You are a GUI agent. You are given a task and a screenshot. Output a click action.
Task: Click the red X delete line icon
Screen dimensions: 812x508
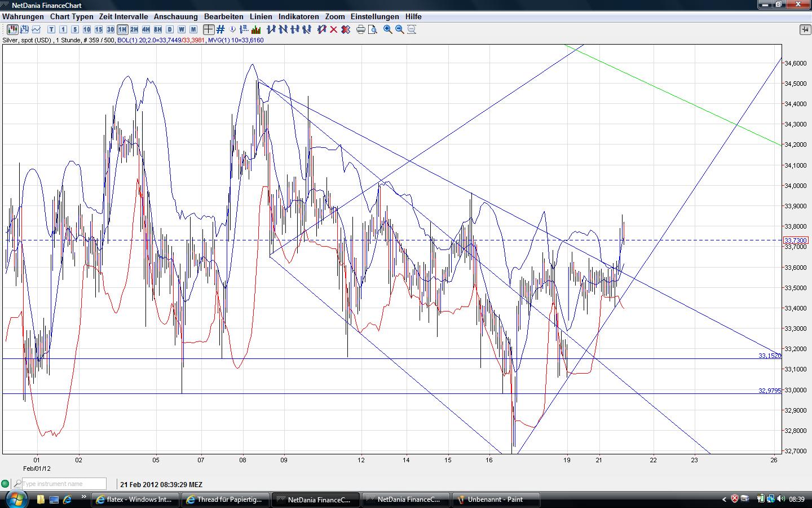pyautogui.click(x=333, y=29)
